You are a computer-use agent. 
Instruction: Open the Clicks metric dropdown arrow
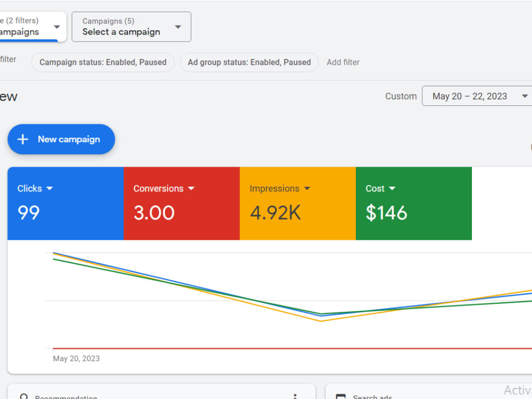click(x=49, y=188)
